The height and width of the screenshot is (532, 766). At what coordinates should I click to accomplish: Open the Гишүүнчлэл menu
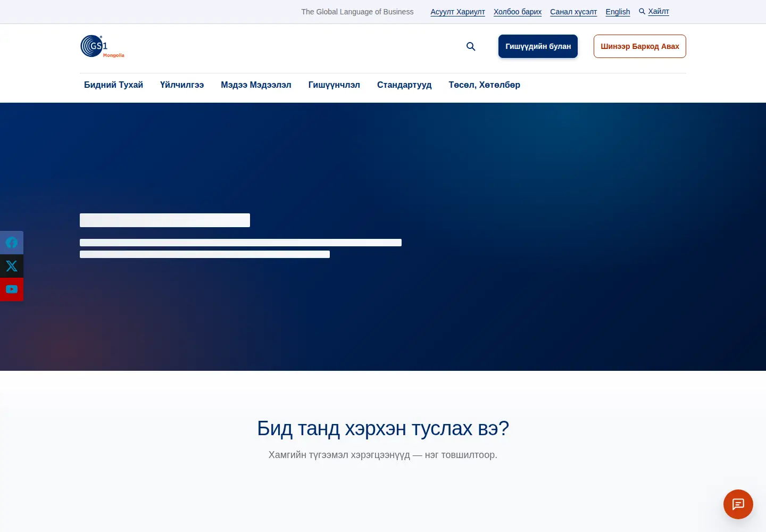point(334,85)
